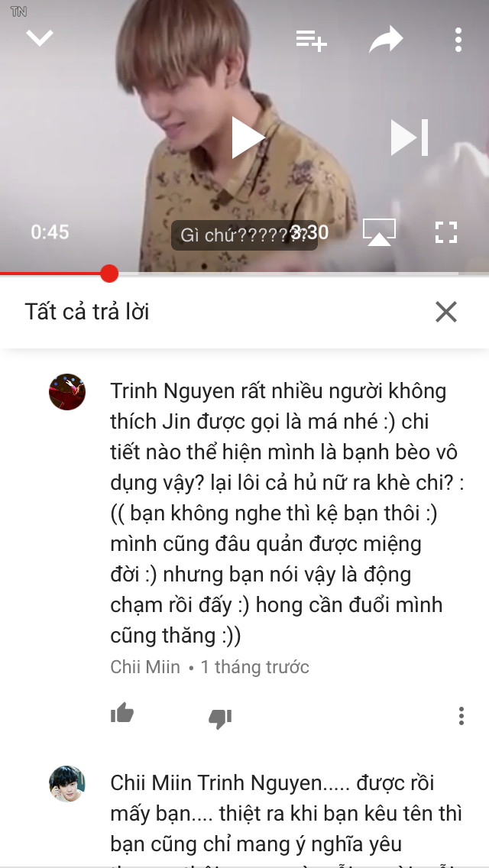
Task: Tap the second commenter's profile picture
Action: [67, 784]
